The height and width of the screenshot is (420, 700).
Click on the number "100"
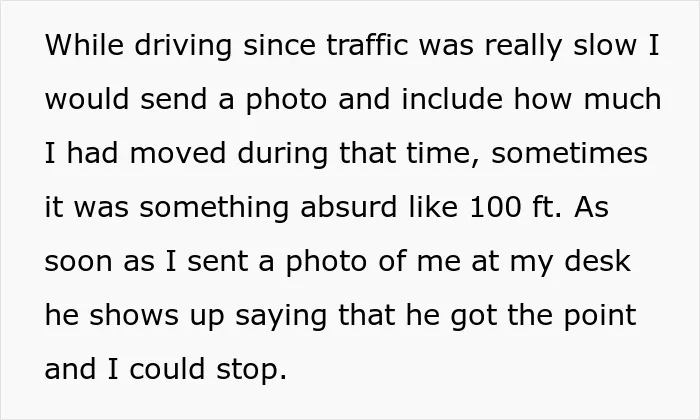tap(496, 207)
